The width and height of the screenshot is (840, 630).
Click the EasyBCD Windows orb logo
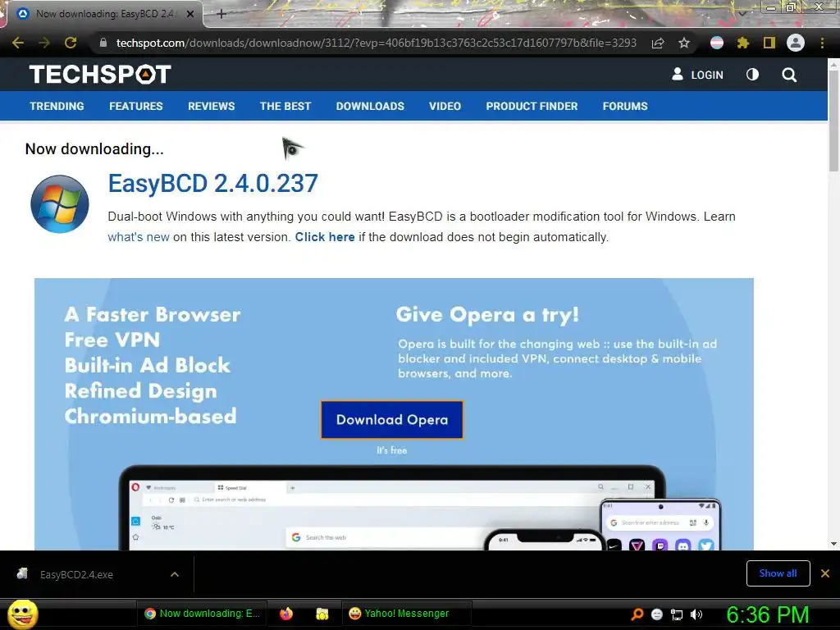[x=59, y=204]
